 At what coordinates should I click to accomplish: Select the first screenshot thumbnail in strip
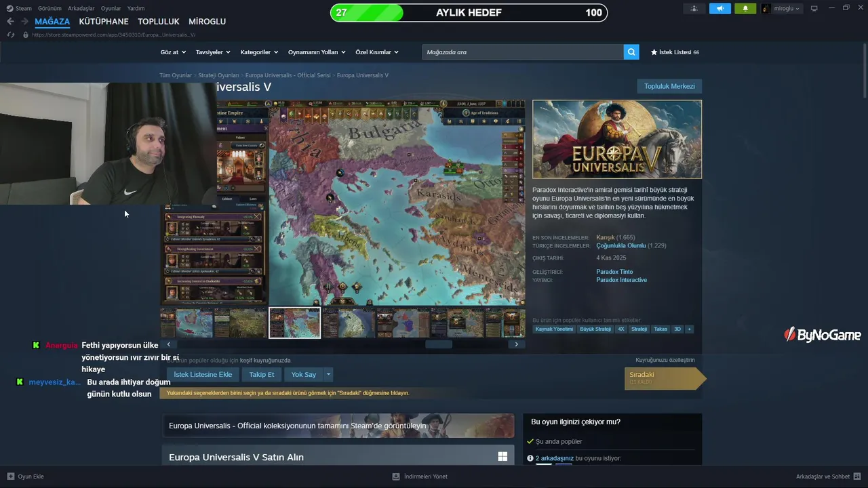[186, 323]
